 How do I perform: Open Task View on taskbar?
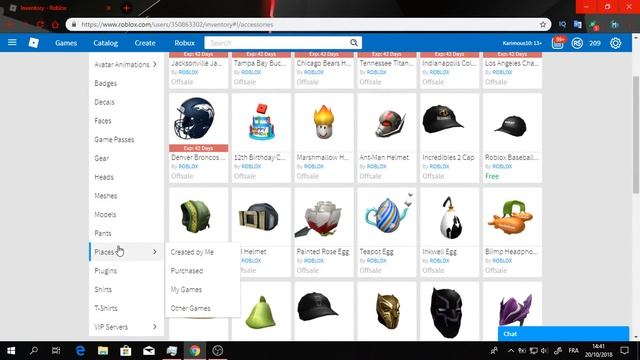[56, 351]
